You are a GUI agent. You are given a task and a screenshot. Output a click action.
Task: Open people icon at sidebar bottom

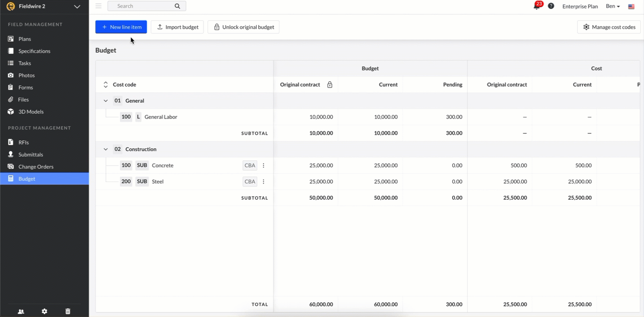tap(21, 311)
